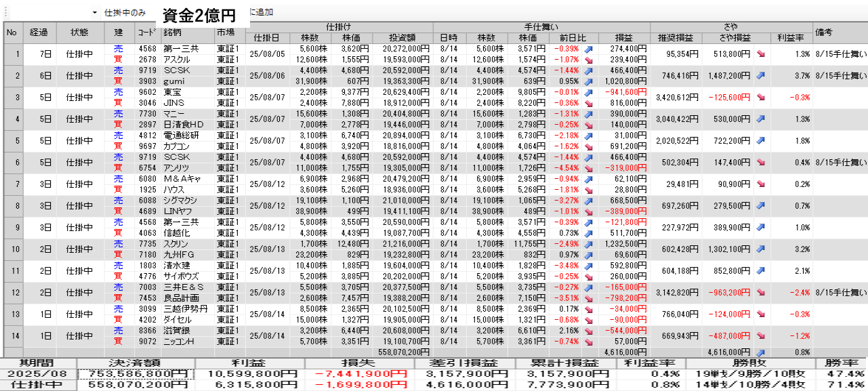Select row number 5 header
Screen dimensions: 868x391
coord(12,141)
